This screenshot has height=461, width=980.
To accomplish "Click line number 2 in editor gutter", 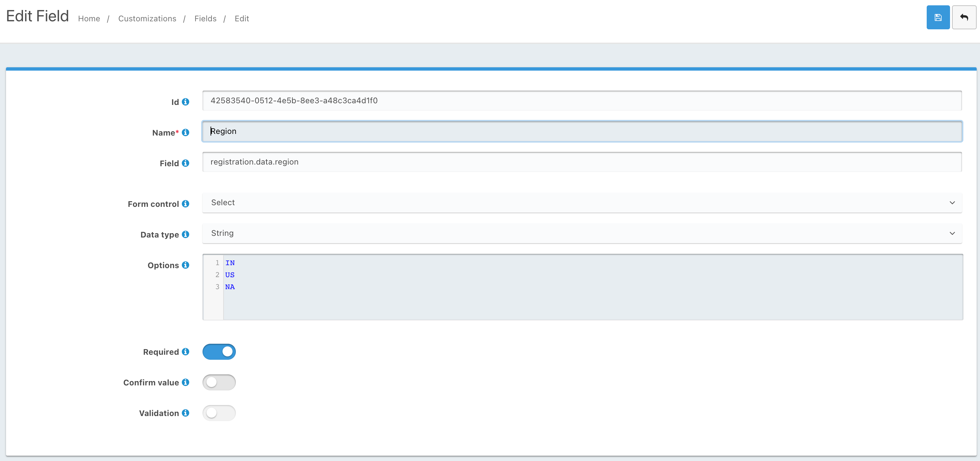I will pyautogui.click(x=217, y=274).
